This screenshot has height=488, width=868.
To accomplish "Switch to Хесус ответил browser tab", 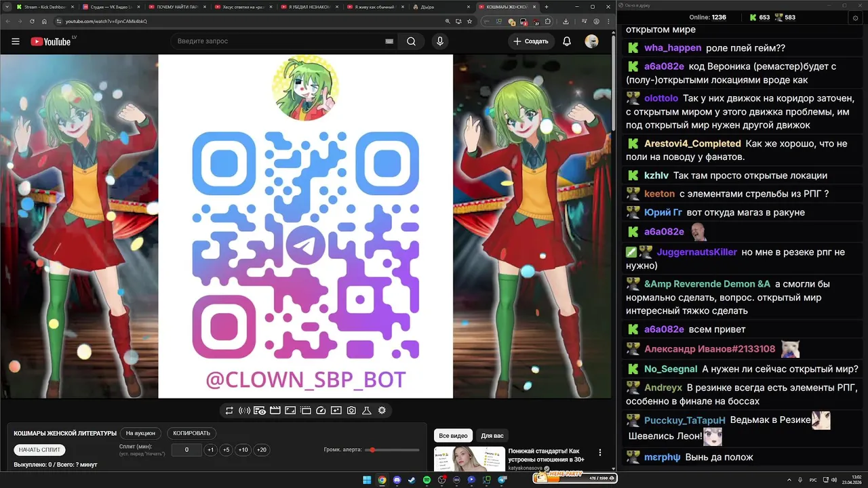I will point(242,7).
